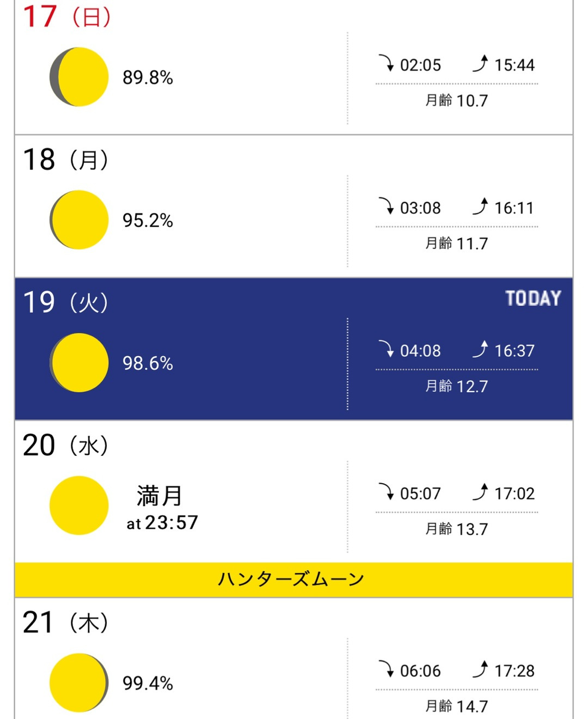Click the moonset arrow icon beside 05:07

coord(387,492)
